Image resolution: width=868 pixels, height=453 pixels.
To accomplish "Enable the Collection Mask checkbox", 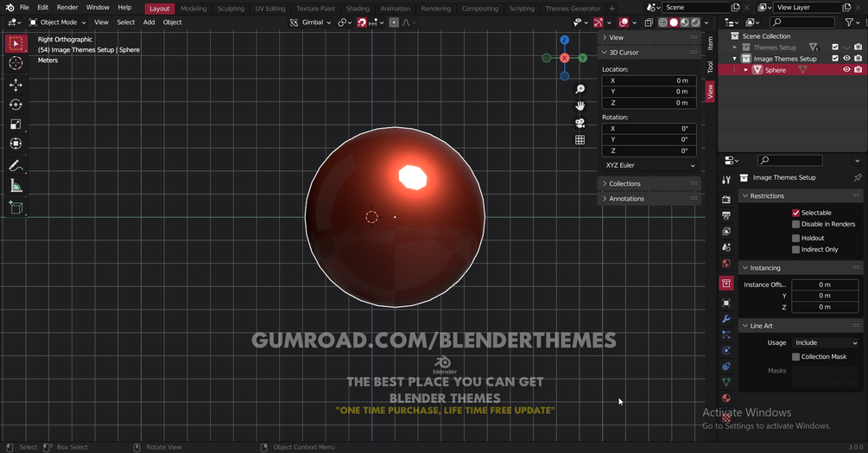I will tap(795, 357).
